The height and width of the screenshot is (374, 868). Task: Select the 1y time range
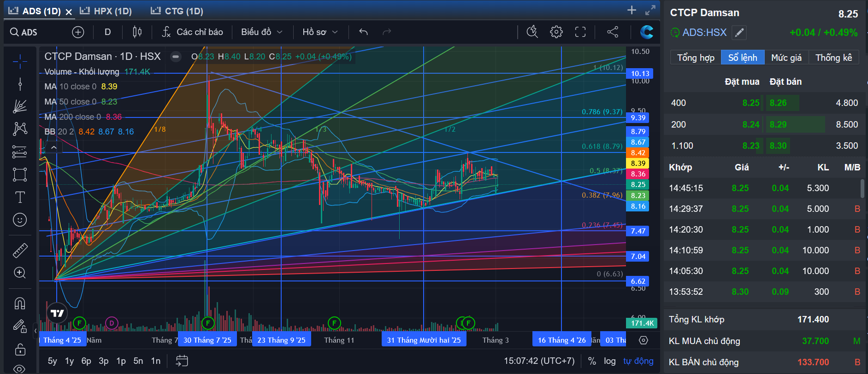point(70,361)
